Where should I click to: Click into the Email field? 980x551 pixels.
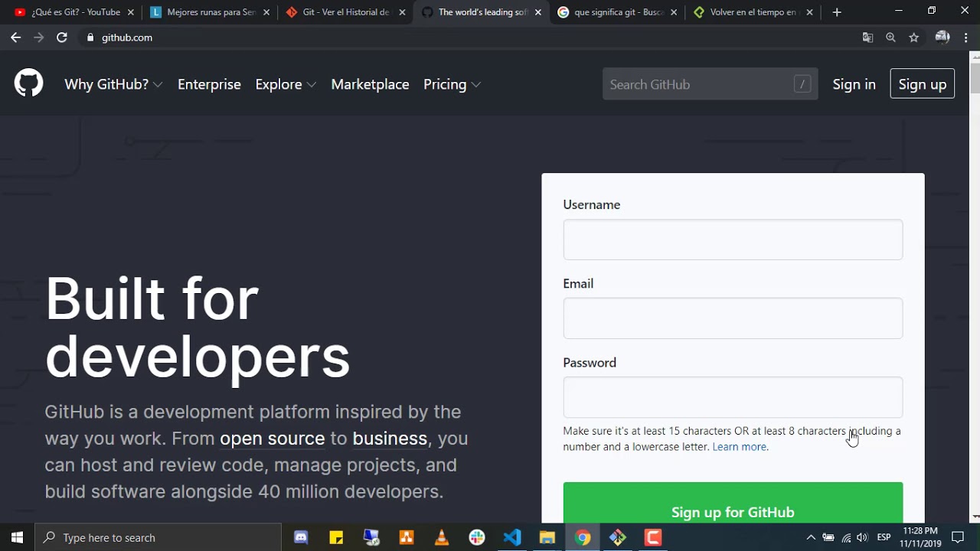(x=733, y=318)
